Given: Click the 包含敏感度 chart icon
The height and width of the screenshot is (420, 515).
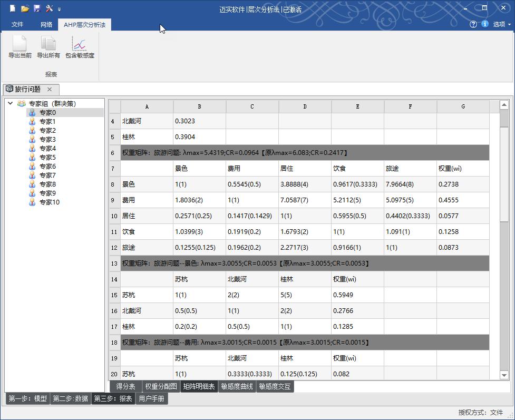Looking at the screenshot, I should click(x=80, y=44).
